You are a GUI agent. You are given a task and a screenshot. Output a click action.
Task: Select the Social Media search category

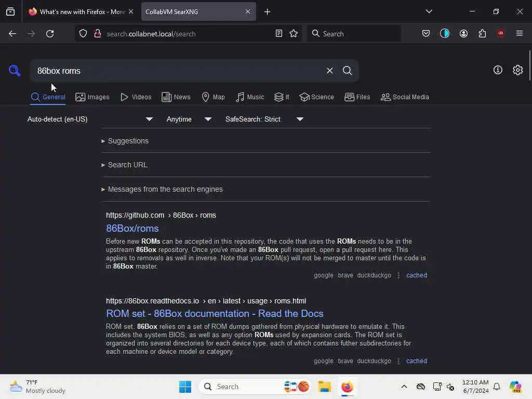pyautogui.click(x=405, y=97)
